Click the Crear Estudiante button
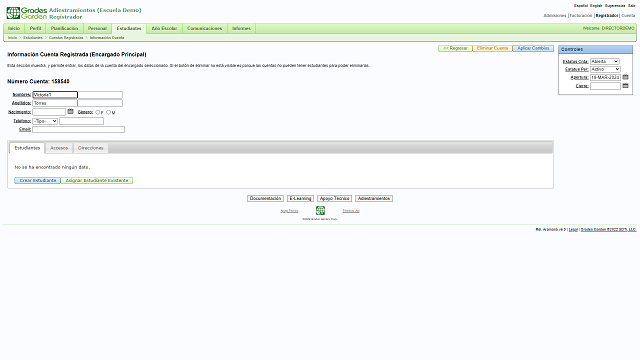This screenshot has width=640, height=360. coord(38,180)
